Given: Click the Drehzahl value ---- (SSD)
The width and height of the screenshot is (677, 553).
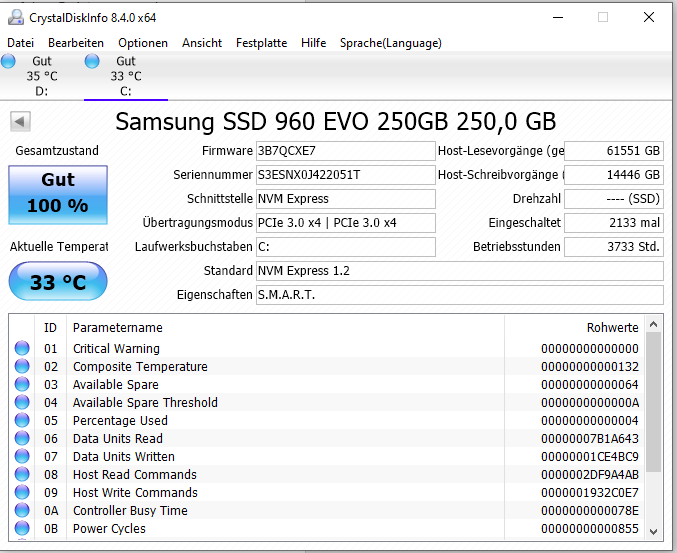Looking at the screenshot, I should (x=614, y=199).
